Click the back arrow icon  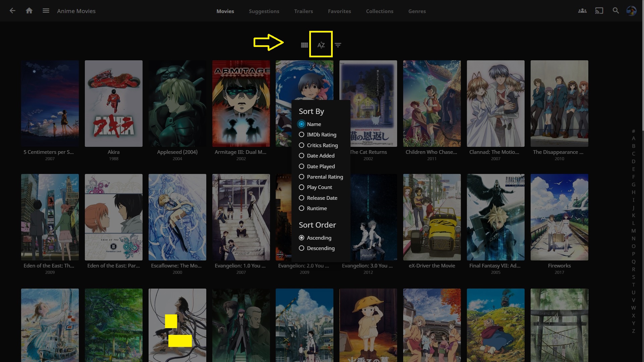[x=12, y=11]
